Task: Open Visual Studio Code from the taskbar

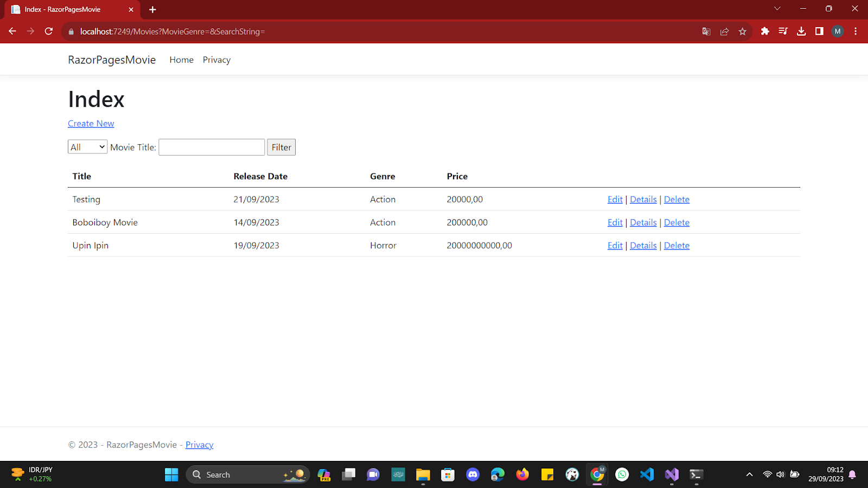Action: pyautogui.click(x=646, y=474)
